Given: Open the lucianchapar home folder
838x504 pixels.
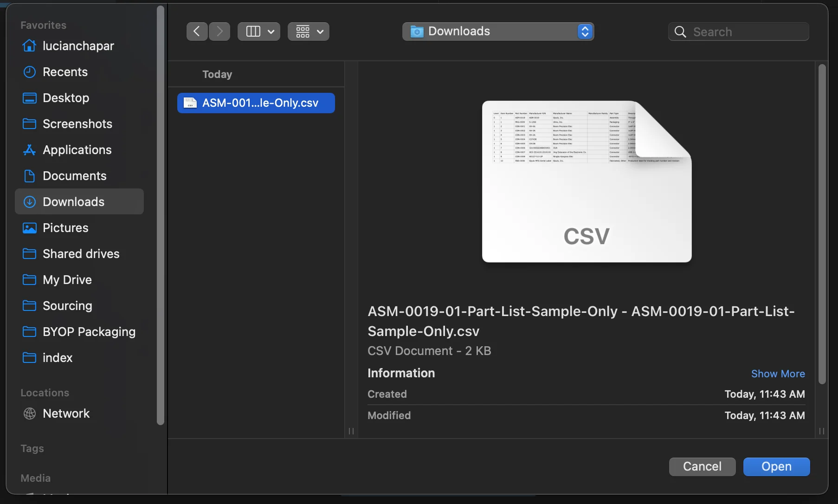Looking at the screenshot, I should click(78, 46).
